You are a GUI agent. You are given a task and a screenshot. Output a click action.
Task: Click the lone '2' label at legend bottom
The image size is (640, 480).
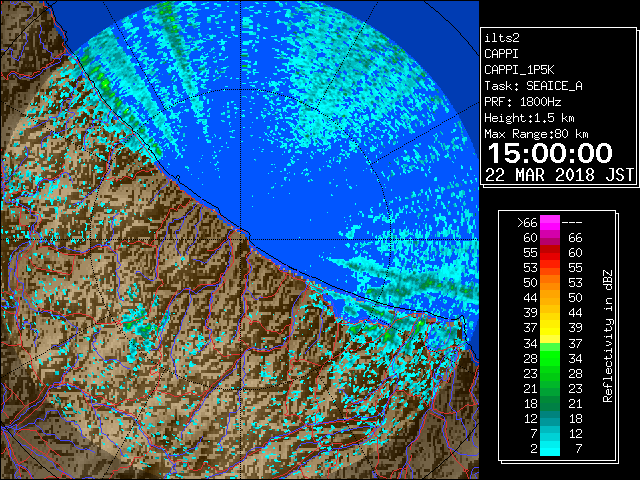click(533, 449)
